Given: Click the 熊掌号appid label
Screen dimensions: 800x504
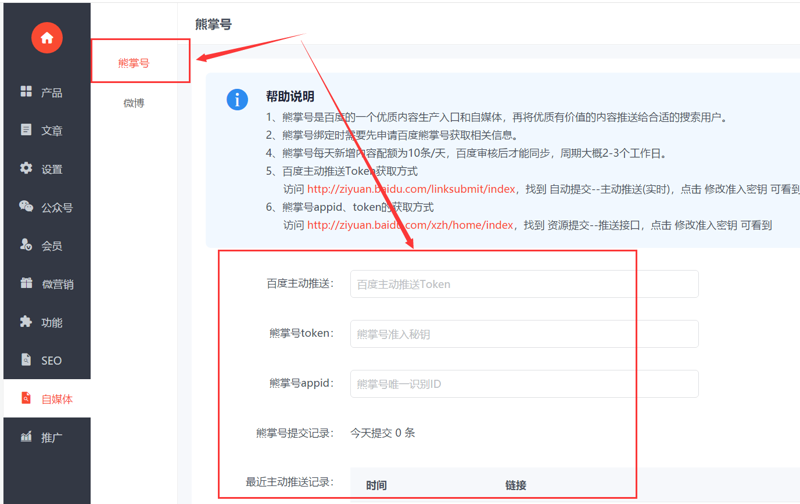Looking at the screenshot, I should [x=302, y=383].
